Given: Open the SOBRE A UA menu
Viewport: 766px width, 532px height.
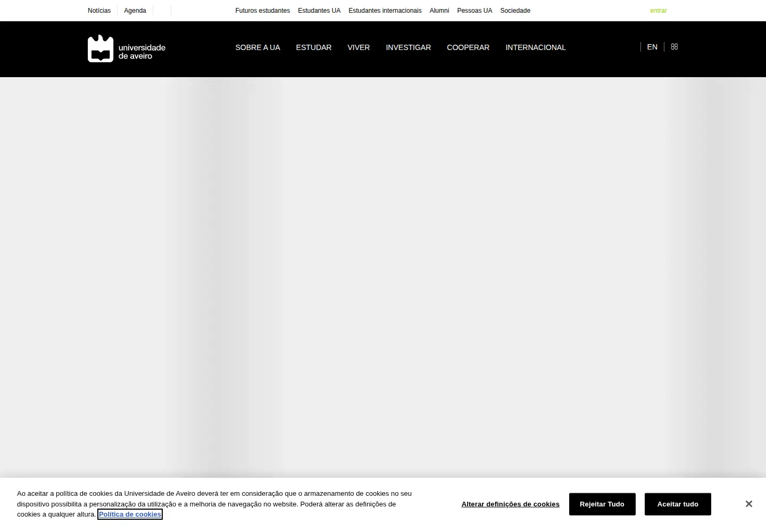Looking at the screenshot, I should pos(258,47).
